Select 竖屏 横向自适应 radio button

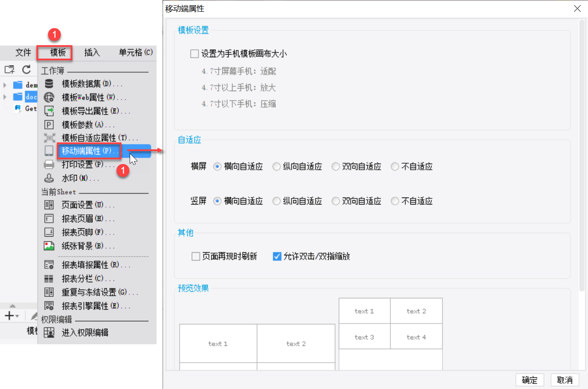click(x=217, y=201)
